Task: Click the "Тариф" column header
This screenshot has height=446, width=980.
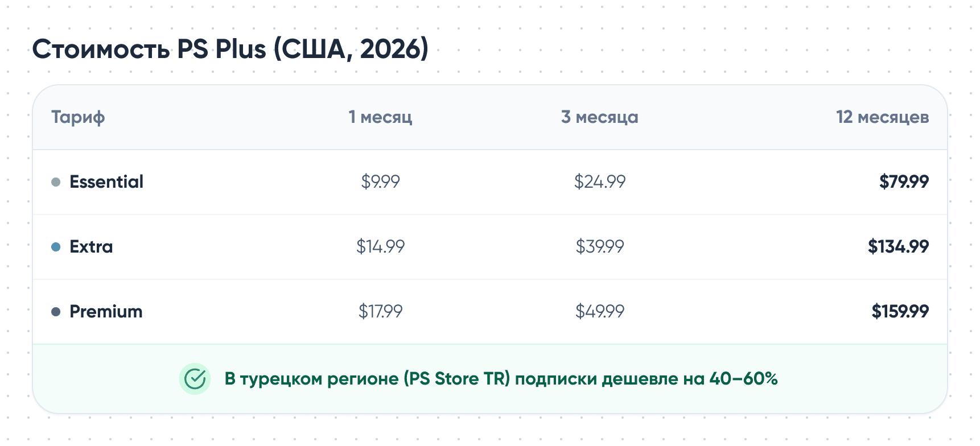Action: [x=78, y=117]
